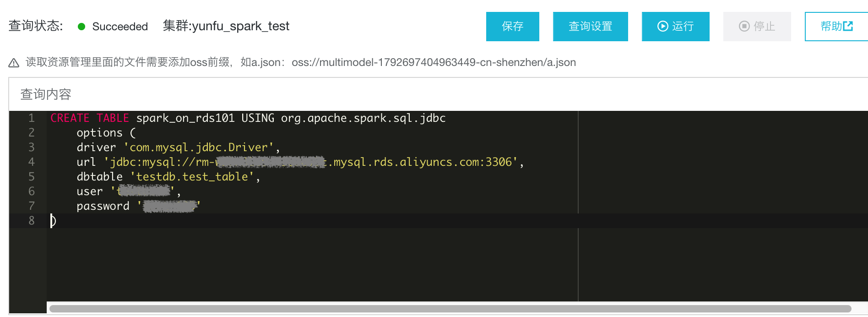The height and width of the screenshot is (317, 868).
Task: Click line number 7 in gutter
Action: 32,206
